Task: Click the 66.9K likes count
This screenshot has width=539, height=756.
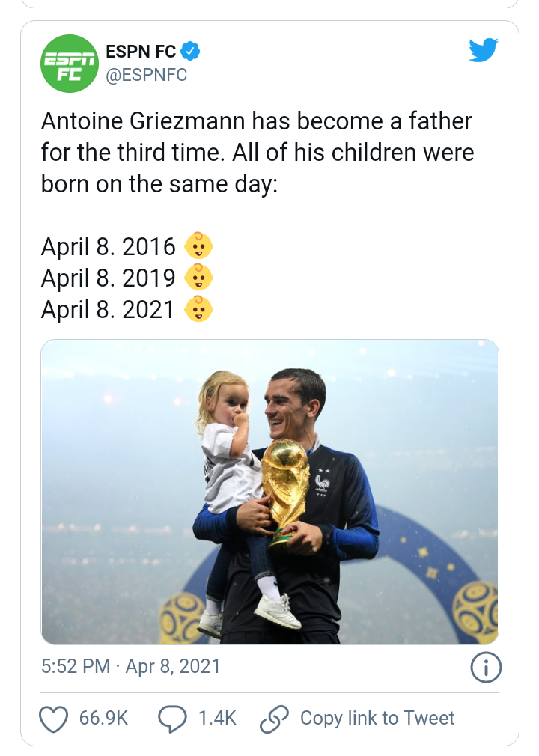Action: coord(103,719)
